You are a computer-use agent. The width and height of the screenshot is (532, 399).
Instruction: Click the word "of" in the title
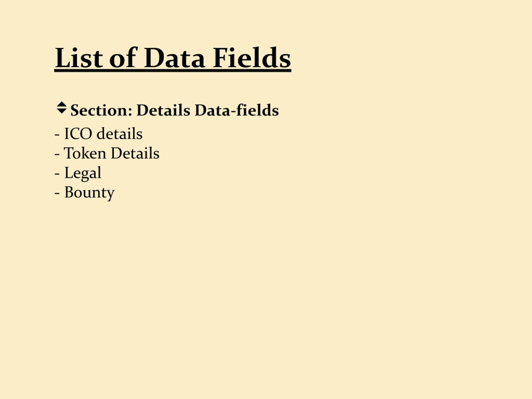click(123, 58)
